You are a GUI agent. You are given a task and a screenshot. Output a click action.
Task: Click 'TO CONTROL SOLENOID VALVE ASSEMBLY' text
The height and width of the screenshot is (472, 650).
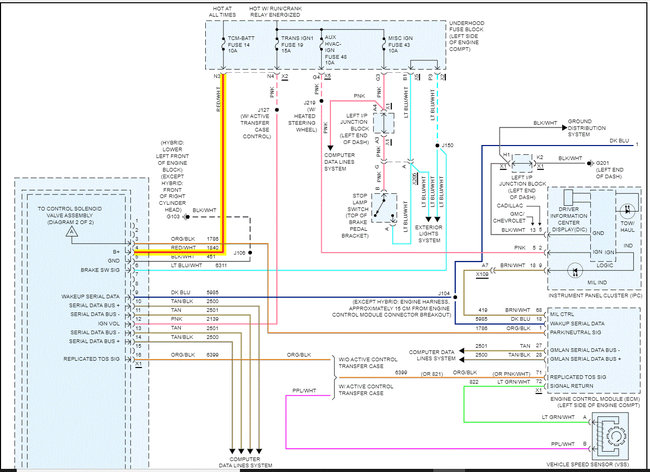pos(70,215)
